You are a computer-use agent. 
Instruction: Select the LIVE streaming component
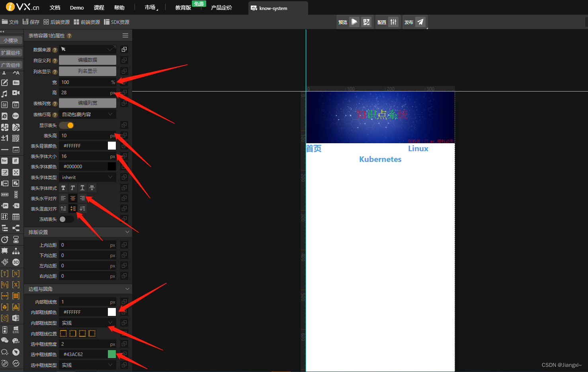coord(16,150)
